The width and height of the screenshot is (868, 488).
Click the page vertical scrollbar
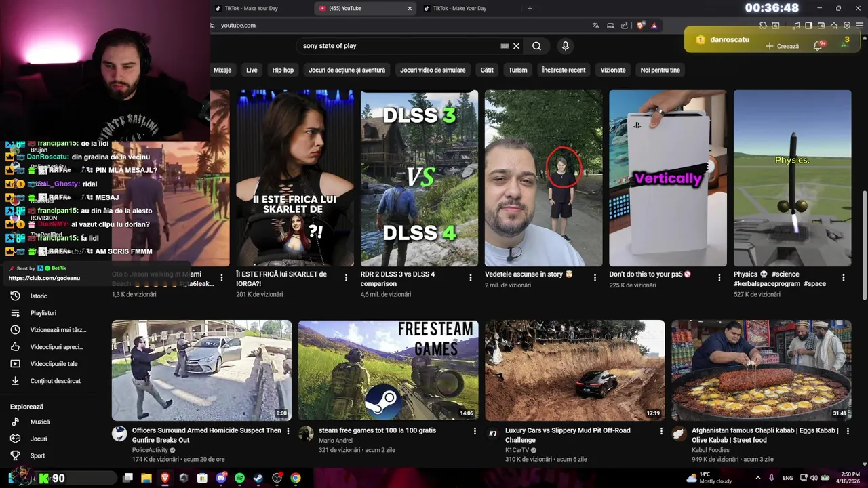pyautogui.click(x=863, y=244)
